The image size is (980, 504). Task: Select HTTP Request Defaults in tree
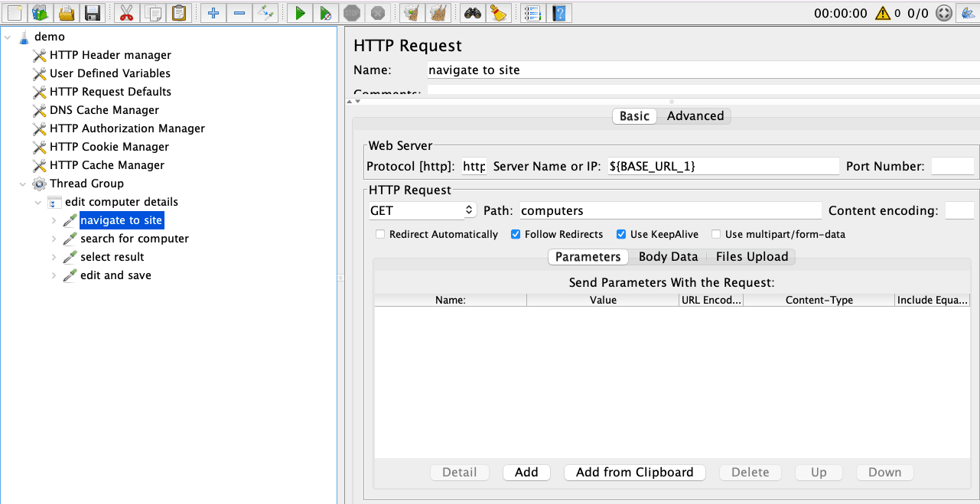tap(110, 92)
